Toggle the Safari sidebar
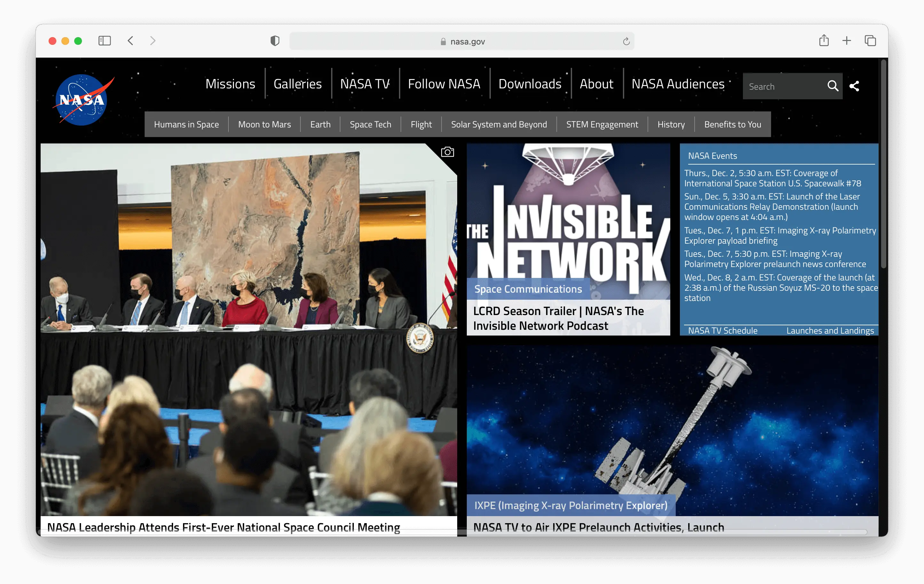924x584 pixels. coord(104,41)
